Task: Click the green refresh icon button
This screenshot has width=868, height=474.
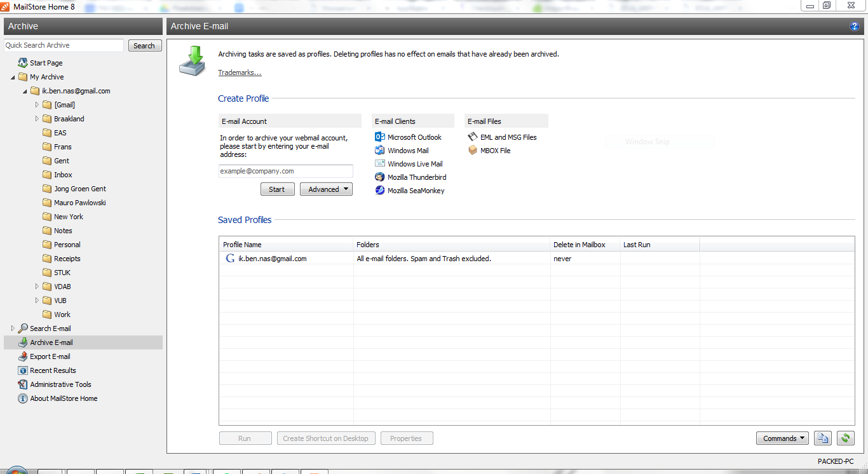Action: [845, 438]
